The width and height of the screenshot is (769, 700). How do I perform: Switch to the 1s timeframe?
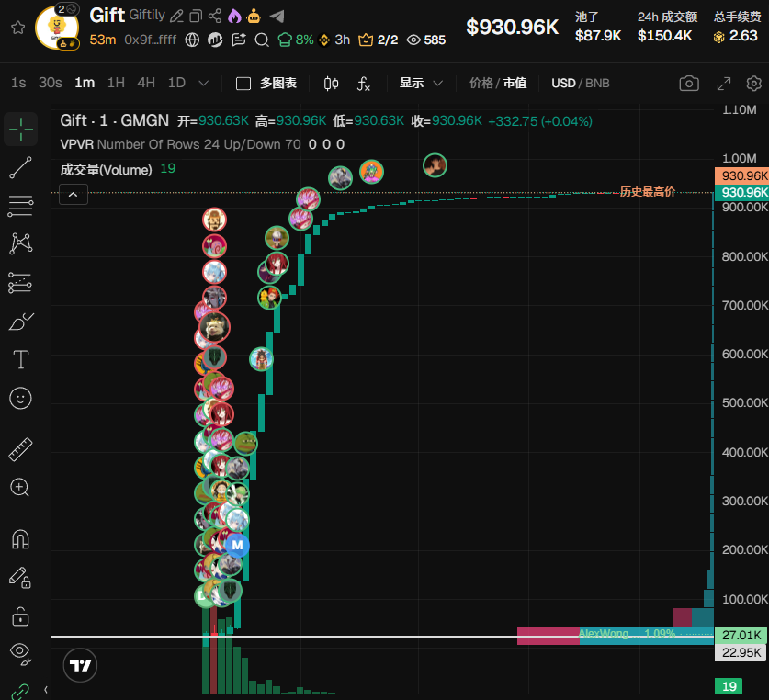(x=18, y=83)
